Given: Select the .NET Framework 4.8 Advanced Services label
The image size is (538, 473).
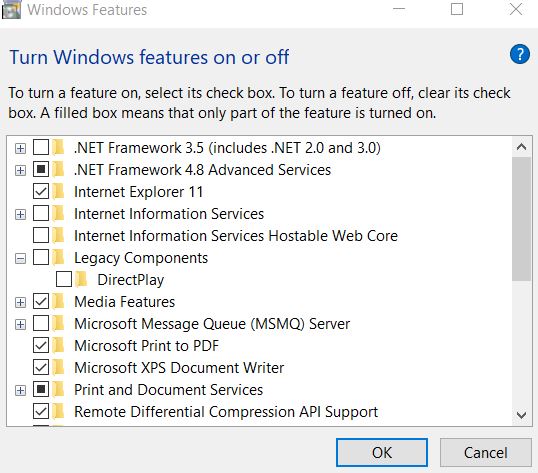Looking at the screenshot, I should pyautogui.click(x=202, y=170).
